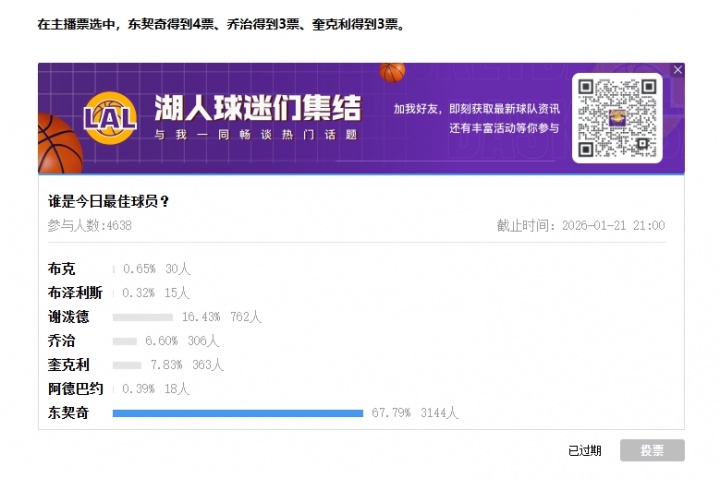Screen dimensions: 720x478
Task: Choose the 奎克利 poll option
Action: point(68,365)
